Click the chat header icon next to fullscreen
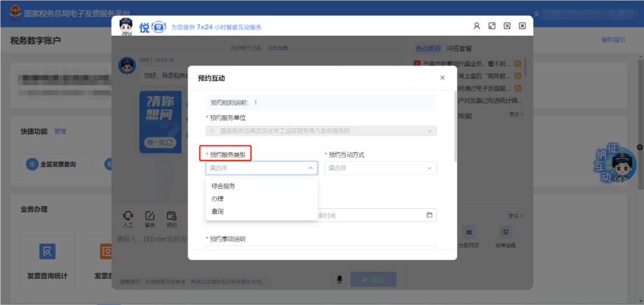This screenshot has height=305, width=644. click(x=507, y=26)
